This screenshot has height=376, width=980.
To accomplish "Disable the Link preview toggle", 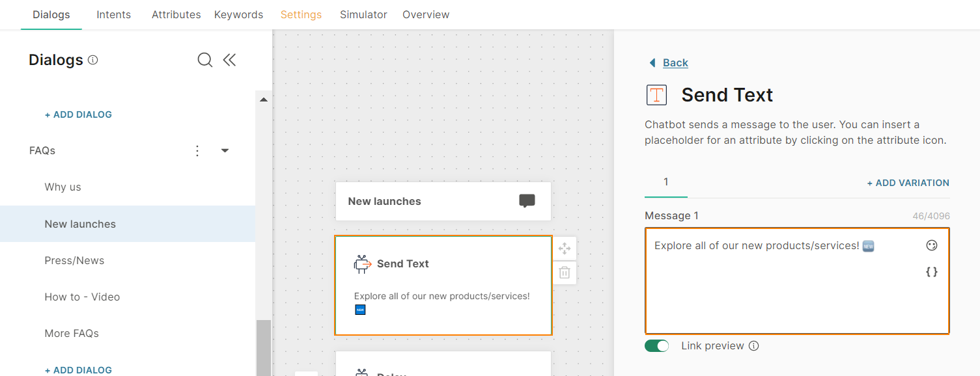I will point(656,345).
